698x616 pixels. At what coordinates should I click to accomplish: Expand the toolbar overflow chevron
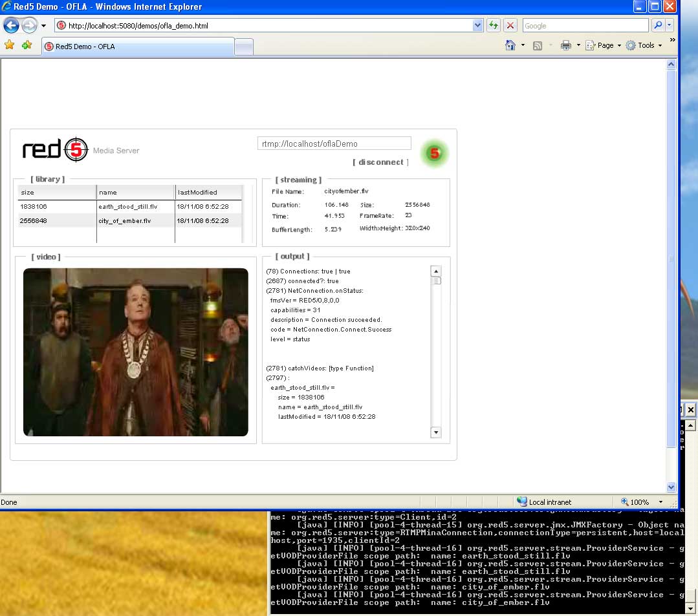point(672,40)
